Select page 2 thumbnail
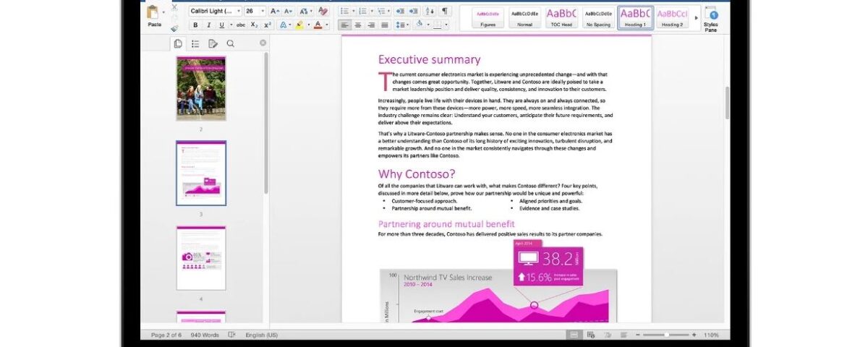Screen dimensions: 868x347 [x=201, y=88]
